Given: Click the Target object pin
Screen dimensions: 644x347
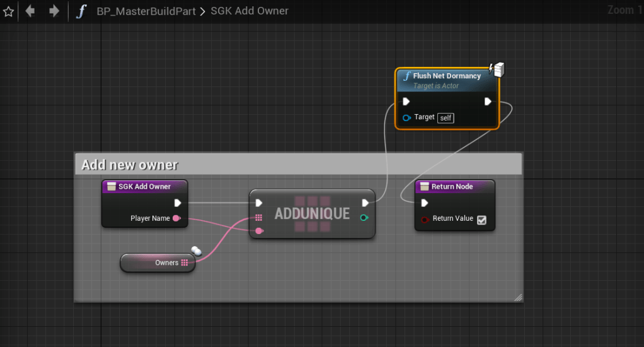Looking at the screenshot, I should (406, 117).
